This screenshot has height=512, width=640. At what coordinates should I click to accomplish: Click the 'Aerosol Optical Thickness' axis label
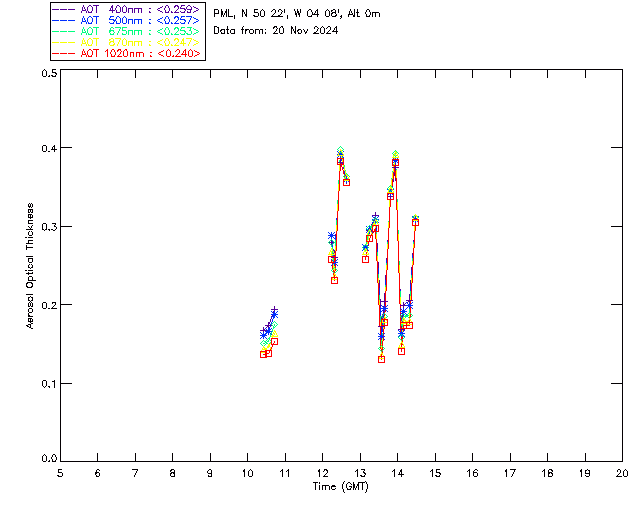click(30, 266)
